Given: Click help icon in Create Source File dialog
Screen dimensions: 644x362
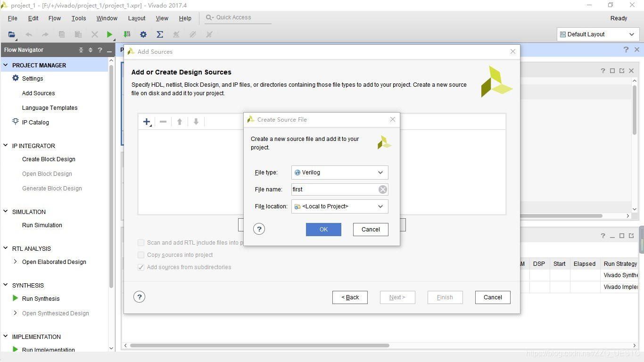Looking at the screenshot, I should point(259,229).
